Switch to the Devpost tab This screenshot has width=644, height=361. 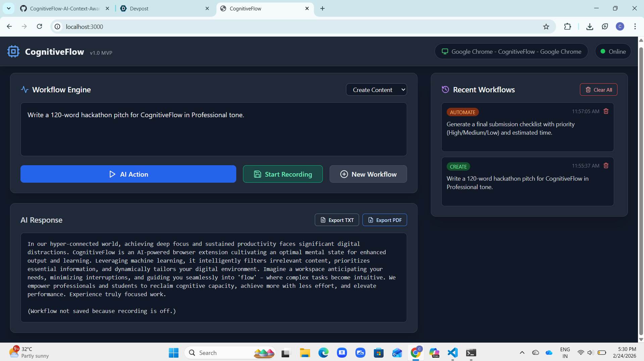(164, 8)
